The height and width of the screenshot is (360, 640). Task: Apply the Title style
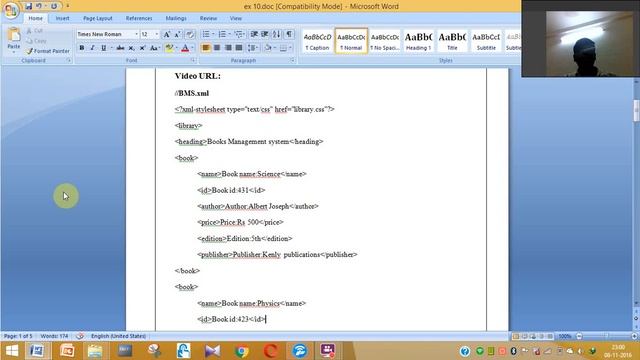[452, 41]
